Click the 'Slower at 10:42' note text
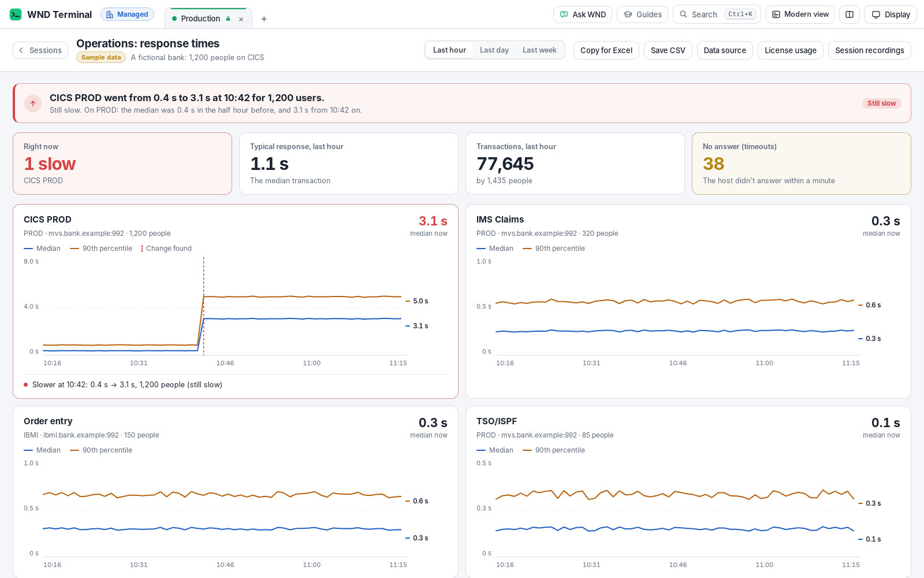Viewport: 924px width, 578px height. (127, 384)
